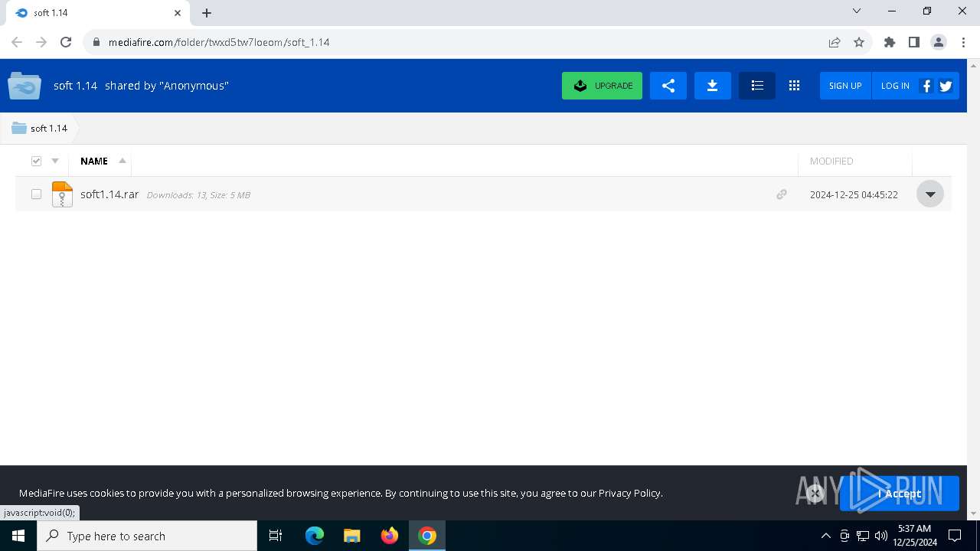Image resolution: width=980 pixels, height=551 pixels.
Task: Click the modified date 2024-12-25 04:45:22
Action: pyautogui.click(x=854, y=194)
